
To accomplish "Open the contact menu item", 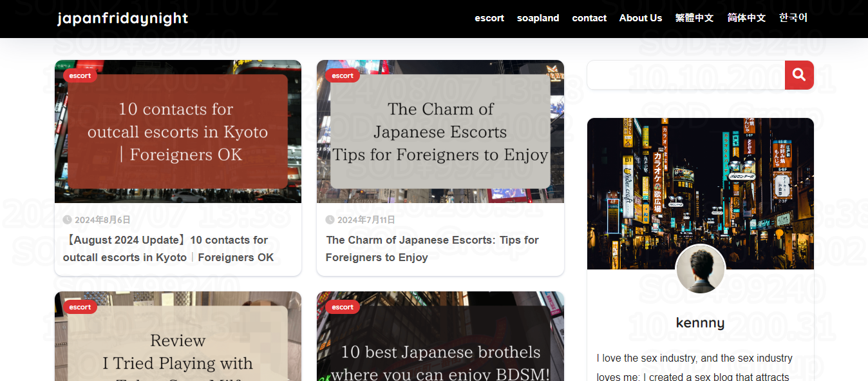I will pyautogui.click(x=589, y=18).
